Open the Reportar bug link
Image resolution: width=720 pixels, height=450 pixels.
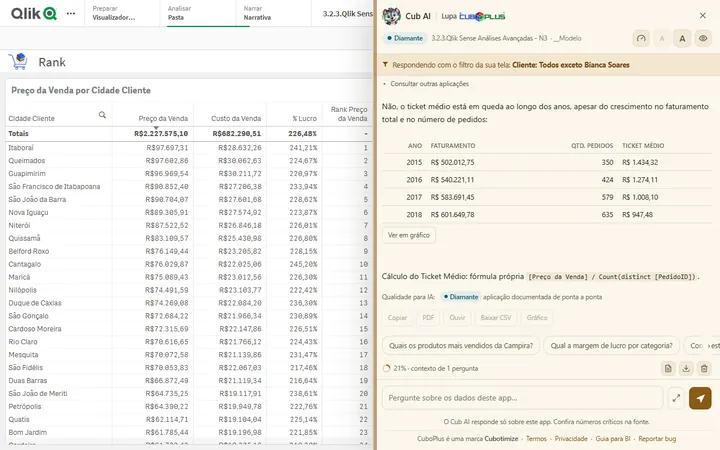[657, 439]
